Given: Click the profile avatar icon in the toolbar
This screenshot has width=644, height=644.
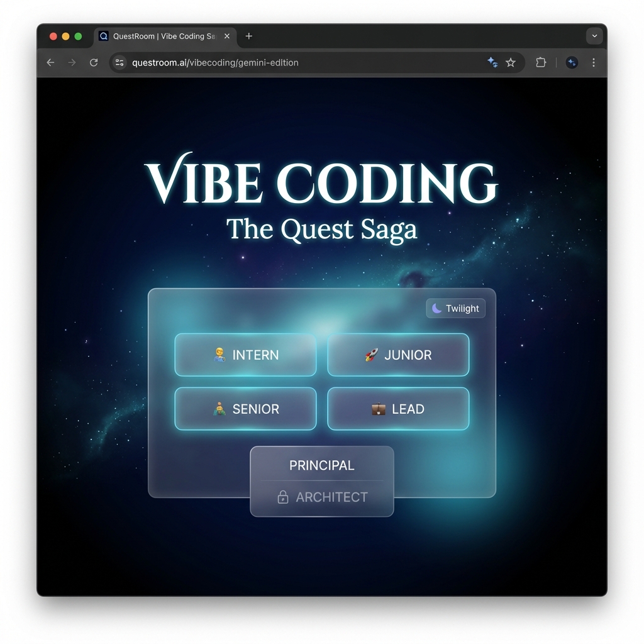Looking at the screenshot, I should (x=572, y=62).
